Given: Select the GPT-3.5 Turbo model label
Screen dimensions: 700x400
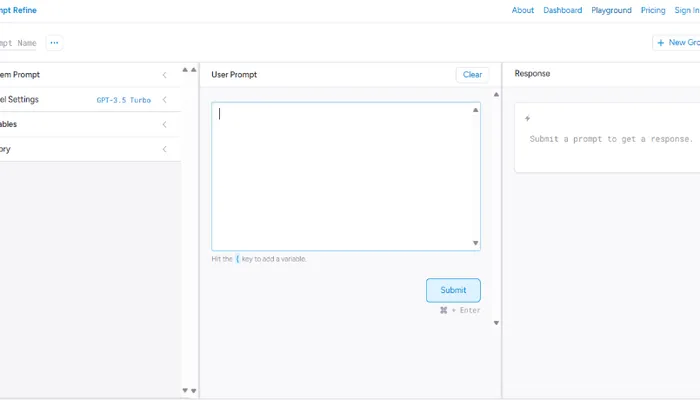Looking at the screenshot, I should pos(123,100).
